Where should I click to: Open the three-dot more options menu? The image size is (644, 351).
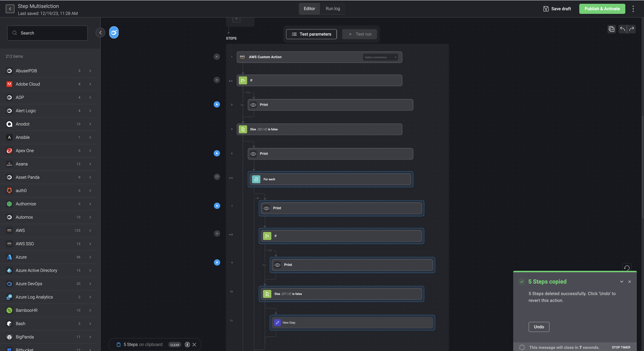tap(633, 9)
